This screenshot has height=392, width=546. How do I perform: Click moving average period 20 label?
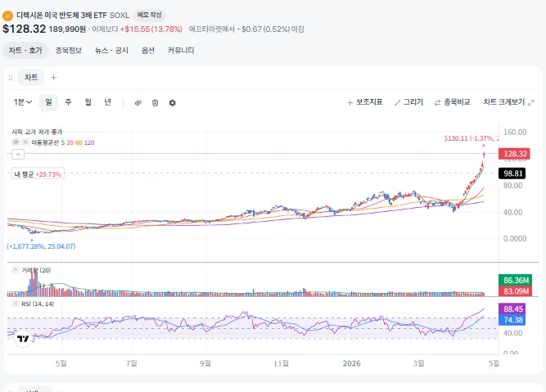click(70, 142)
